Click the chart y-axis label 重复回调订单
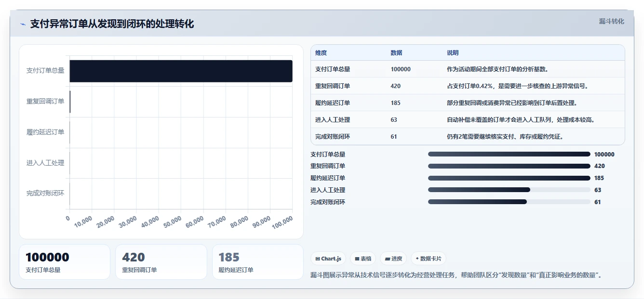 pyautogui.click(x=45, y=102)
